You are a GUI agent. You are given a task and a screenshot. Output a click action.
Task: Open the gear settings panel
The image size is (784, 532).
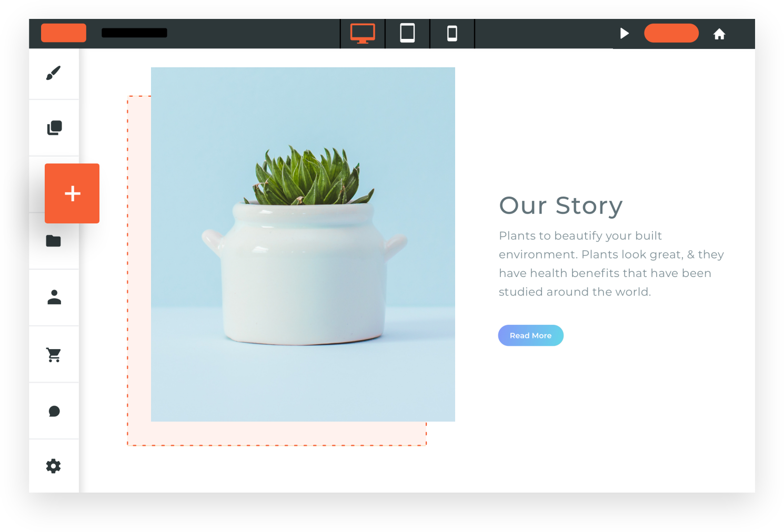[54, 466]
